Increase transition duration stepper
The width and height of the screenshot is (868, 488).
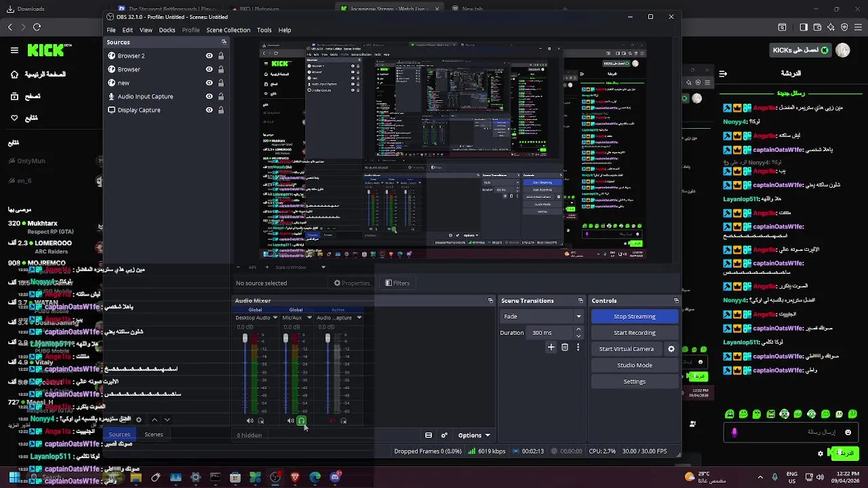(x=578, y=329)
